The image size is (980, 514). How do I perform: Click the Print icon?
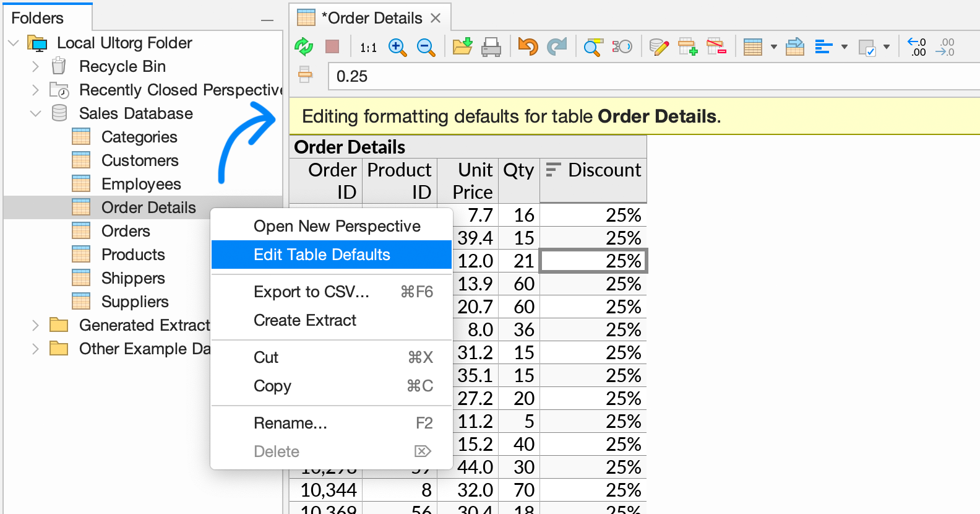click(x=491, y=47)
